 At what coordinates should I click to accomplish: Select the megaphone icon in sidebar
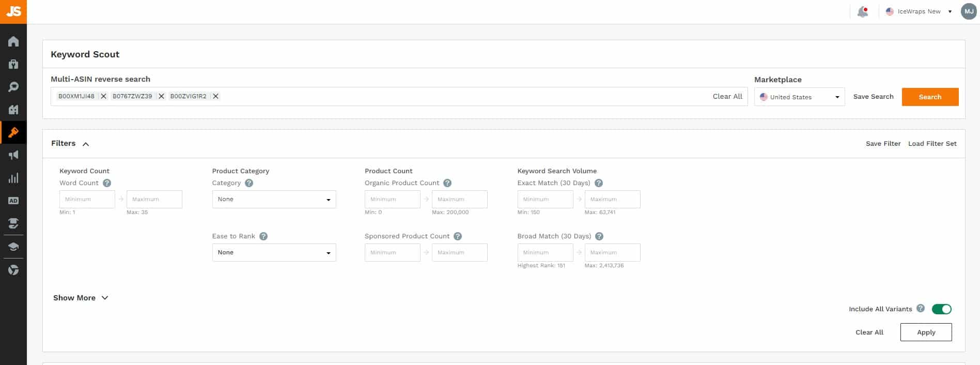[x=13, y=155]
